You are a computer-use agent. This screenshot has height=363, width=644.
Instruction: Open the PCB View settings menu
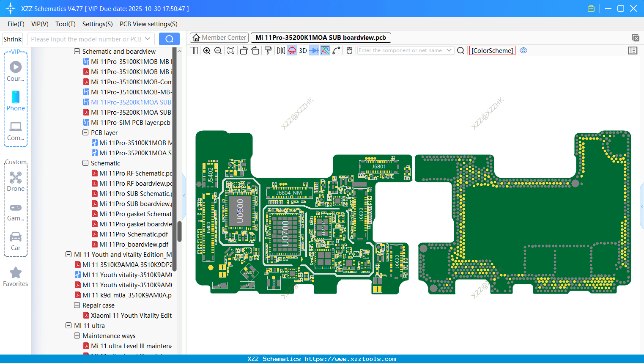(148, 24)
